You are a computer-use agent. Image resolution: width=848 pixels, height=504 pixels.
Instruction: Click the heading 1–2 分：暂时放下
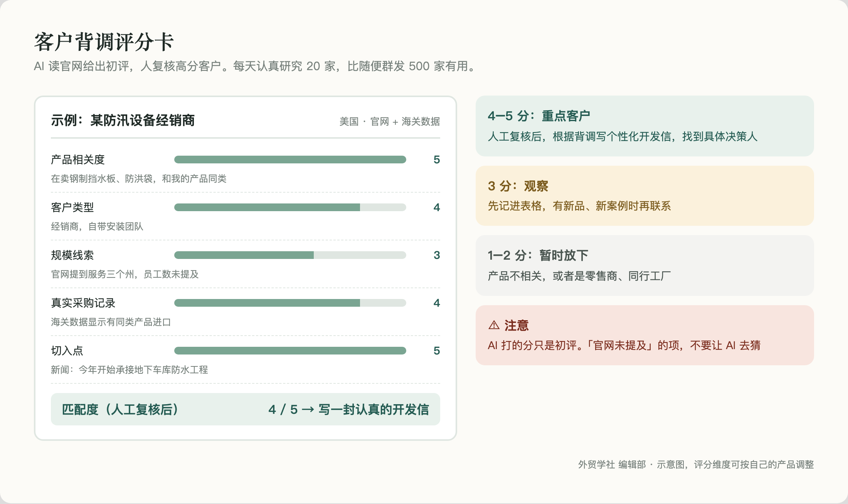click(538, 255)
